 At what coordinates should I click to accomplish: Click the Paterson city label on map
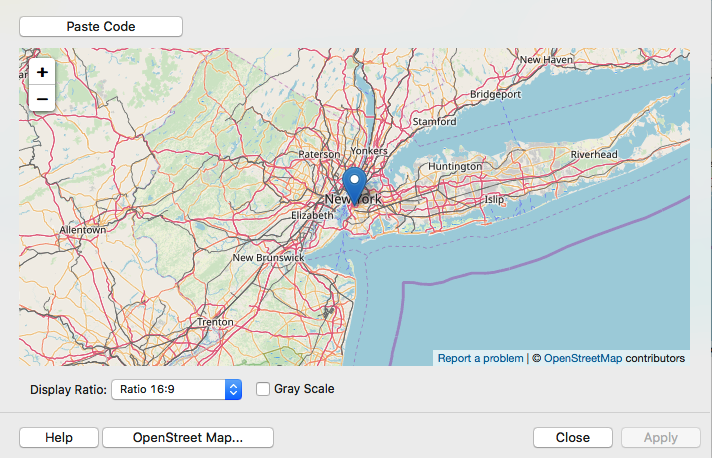click(x=320, y=155)
